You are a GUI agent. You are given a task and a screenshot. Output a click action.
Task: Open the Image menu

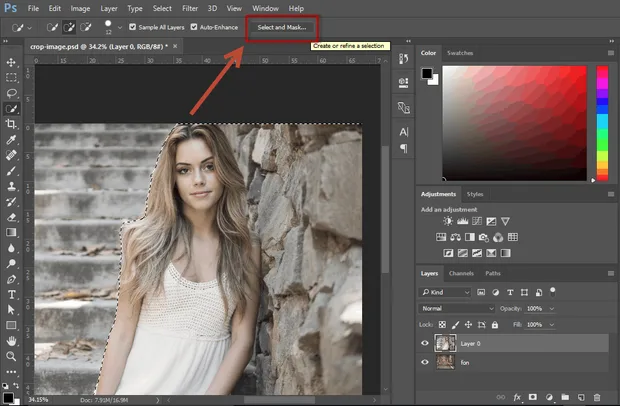80,8
